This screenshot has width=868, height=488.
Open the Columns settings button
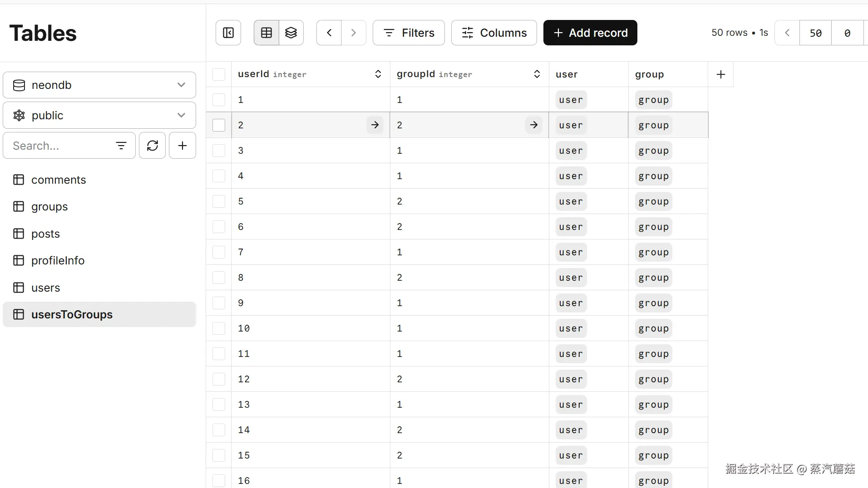point(494,33)
